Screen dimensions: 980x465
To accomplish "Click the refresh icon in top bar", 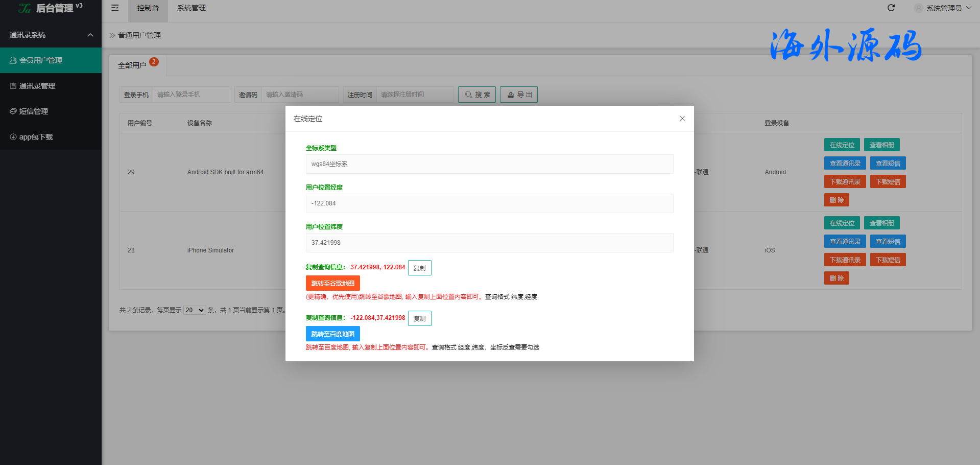I will pyautogui.click(x=891, y=8).
